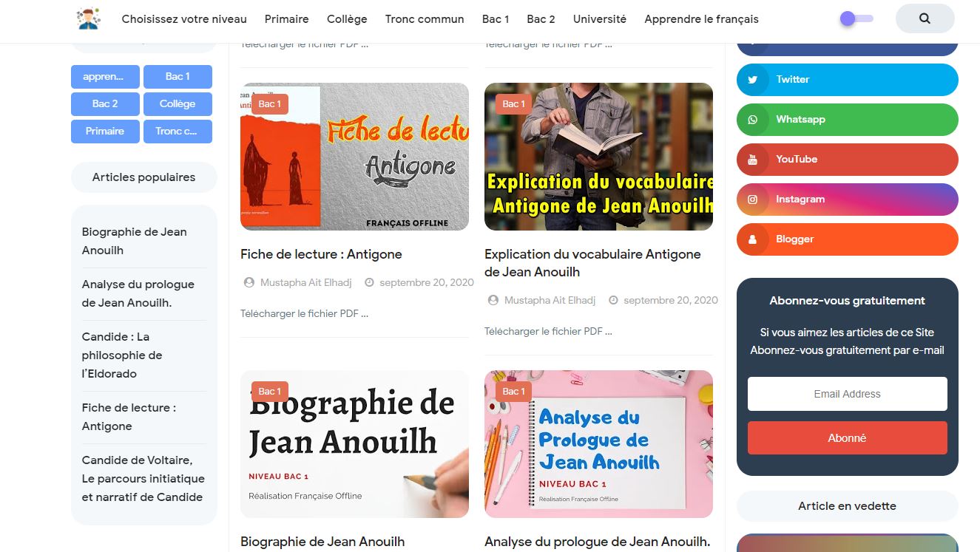
Task: Click the Instagram camera icon
Action: coord(753,200)
